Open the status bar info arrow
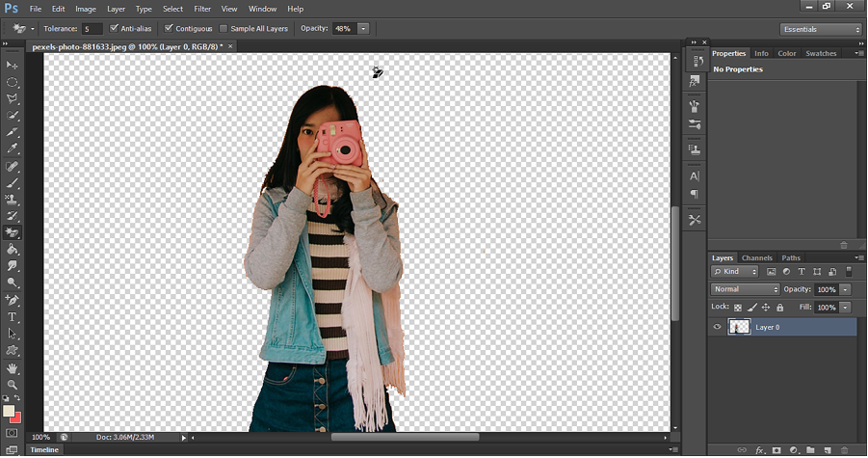Image resolution: width=868 pixels, height=458 pixels. (184, 438)
